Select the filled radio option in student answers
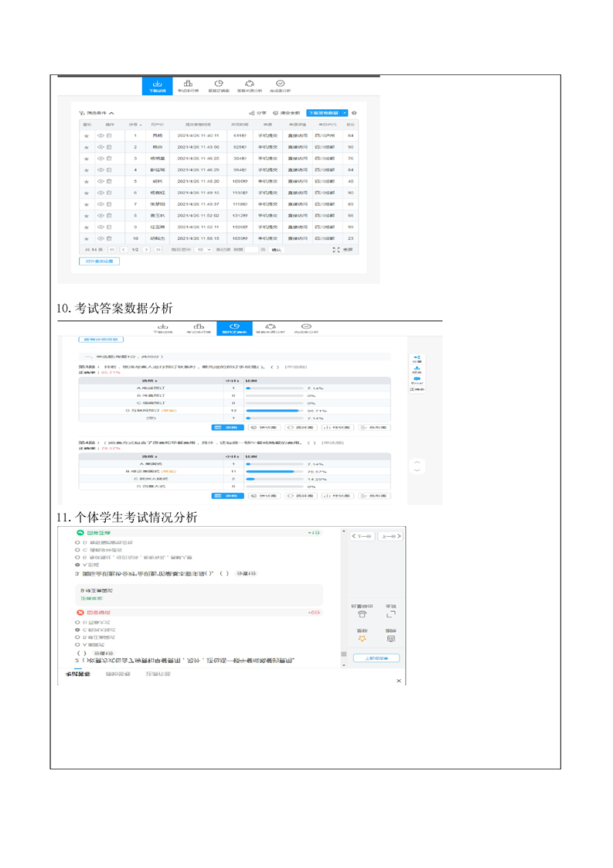 77,565
